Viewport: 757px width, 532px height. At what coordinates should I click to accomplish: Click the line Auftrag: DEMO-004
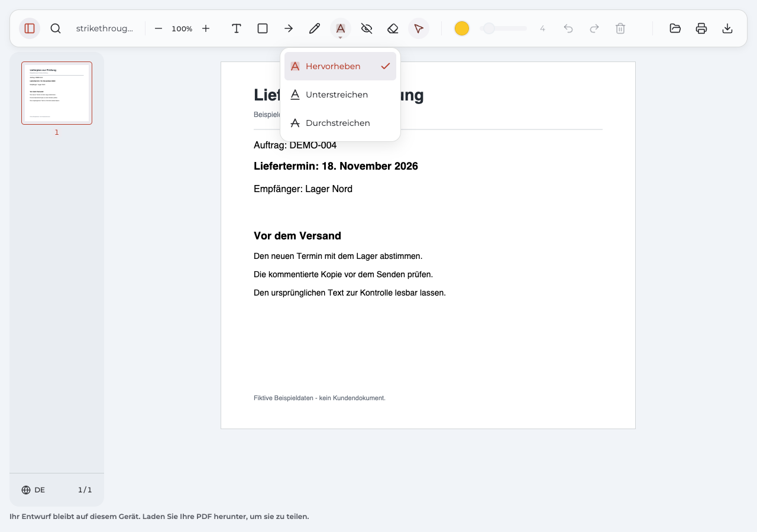(x=295, y=145)
